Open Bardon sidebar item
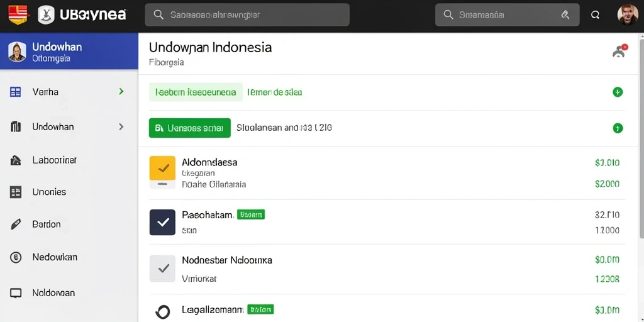The width and height of the screenshot is (644, 322). click(x=69, y=225)
